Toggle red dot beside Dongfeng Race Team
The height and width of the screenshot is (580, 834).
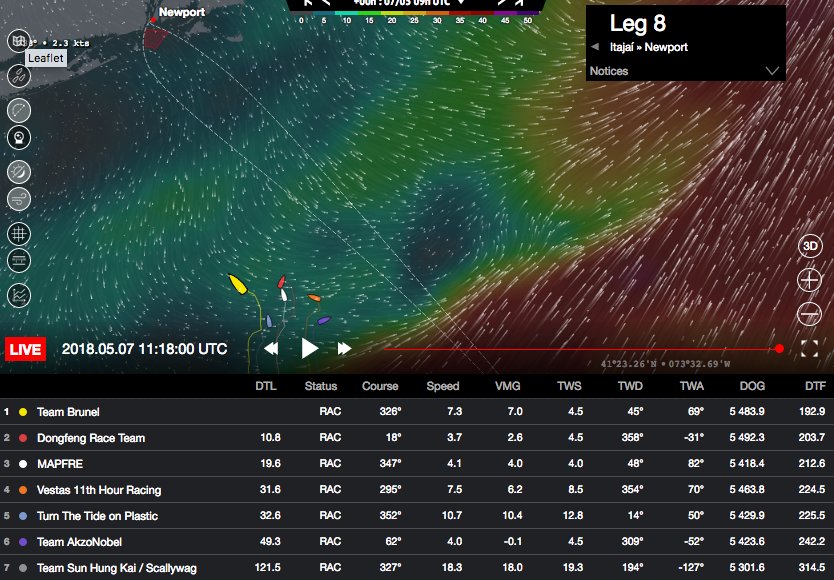[23, 438]
